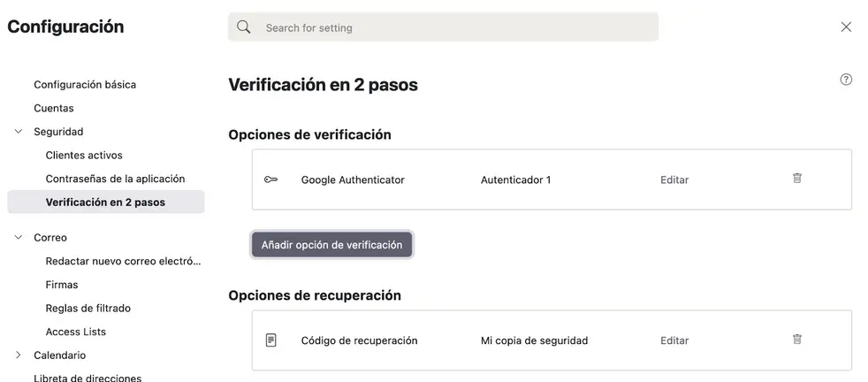The height and width of the screenshot is (382, 868).
Task: Go to Reglas de filtrado
Action: coord(88,309)
